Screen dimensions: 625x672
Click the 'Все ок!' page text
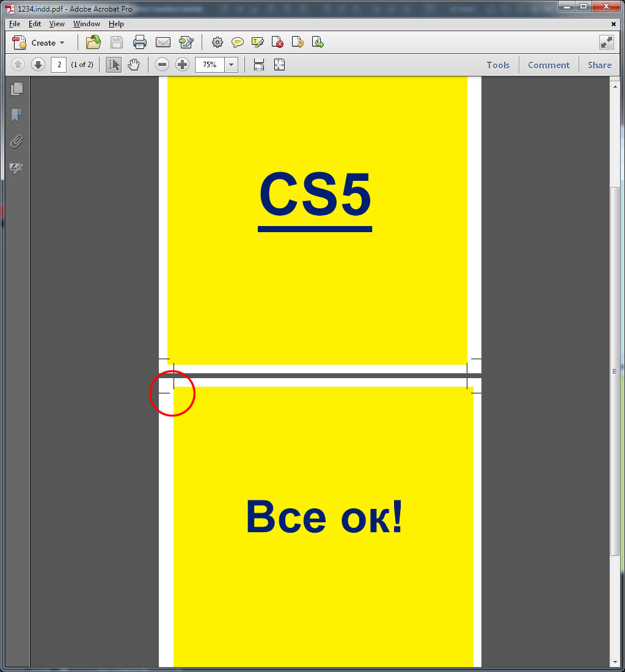pyautogui.click(x=324, y=516)
